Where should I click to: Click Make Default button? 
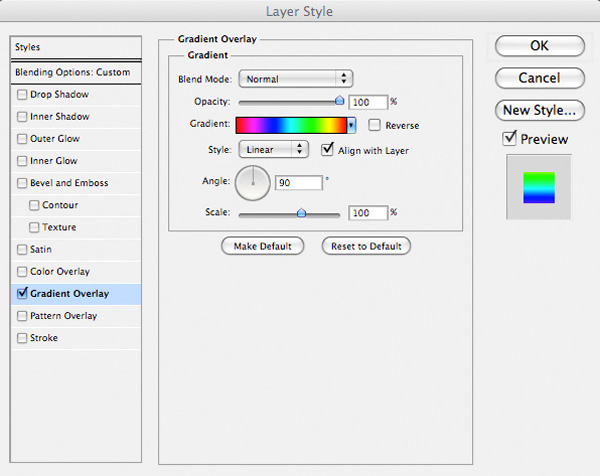(x=262, y=246)
